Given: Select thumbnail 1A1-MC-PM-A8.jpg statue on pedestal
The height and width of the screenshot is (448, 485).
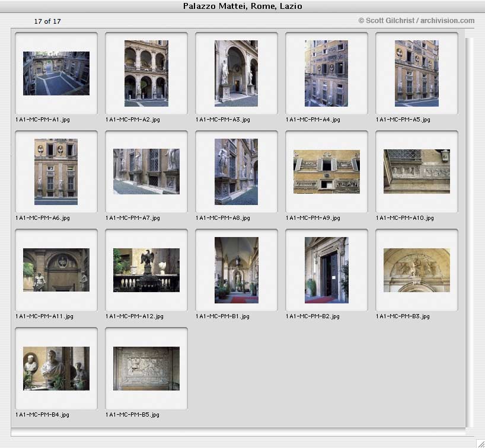Looking at the screenshot, I should point(237,172).
